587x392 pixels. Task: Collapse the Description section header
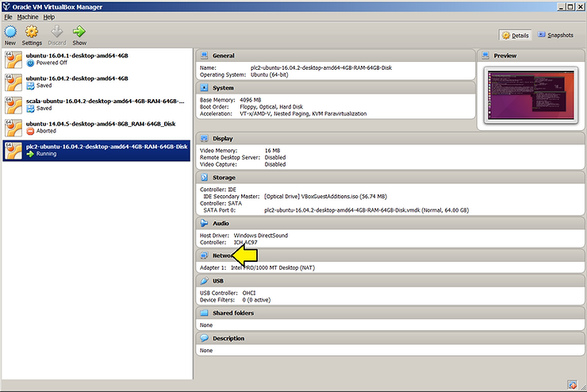[228, 339]
